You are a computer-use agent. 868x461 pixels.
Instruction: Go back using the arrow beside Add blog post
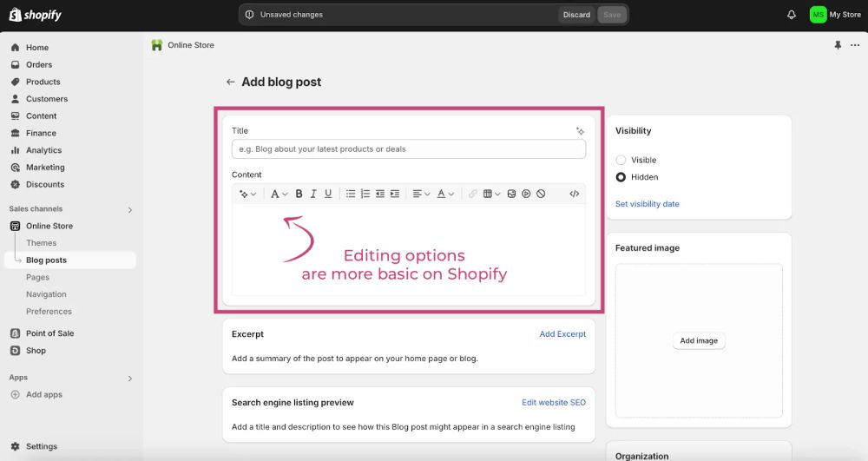coord(230,82)
